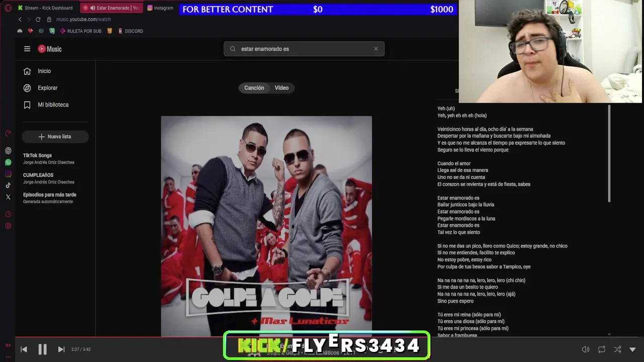The width and height of the screenshot is (644, 362).
Task: Open the cloud bookmark icon in bookmarks bar
Action: (20, 31)
